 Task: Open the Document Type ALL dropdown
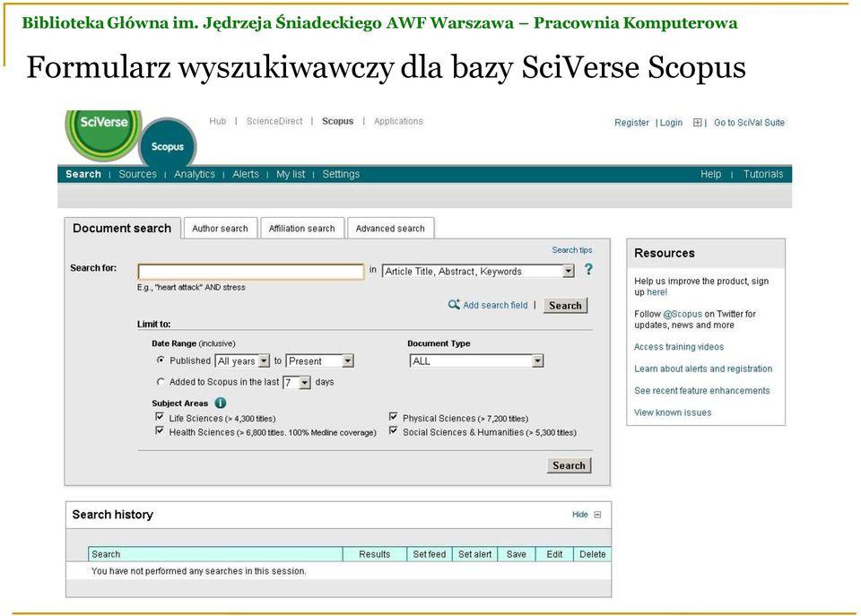tap(476, 360)
